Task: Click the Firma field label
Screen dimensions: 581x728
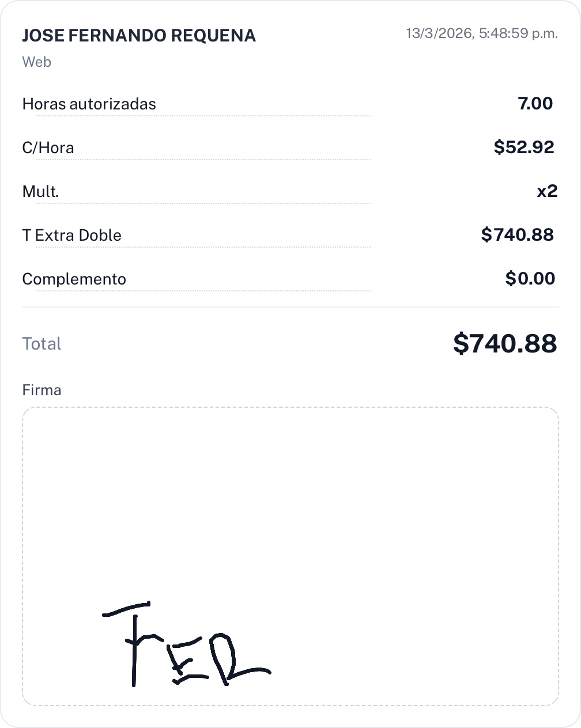Action: pyautogui.click(x=42, y=390)
